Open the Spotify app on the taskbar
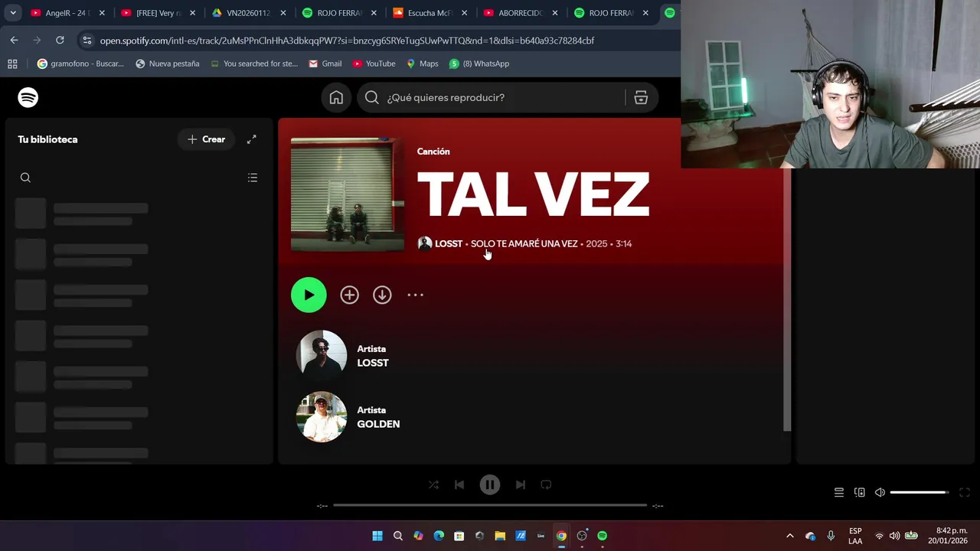Screen dimensions: 980x551 point(602,536)
